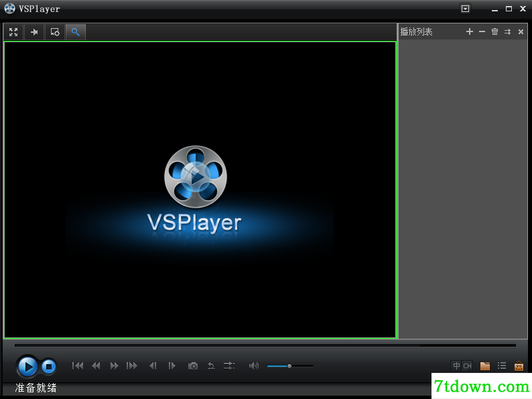Maximize the VSPlayer window
The image size is (532, 399).
509,9
